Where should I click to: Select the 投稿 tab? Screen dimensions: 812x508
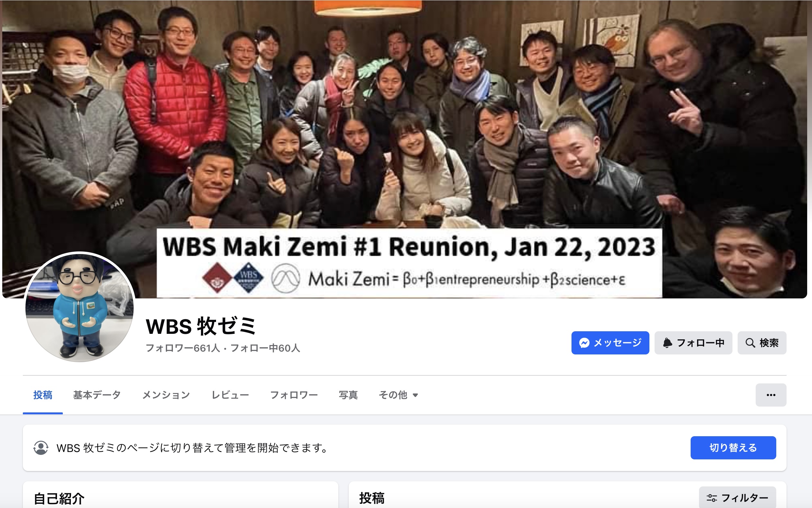(43, 395)
